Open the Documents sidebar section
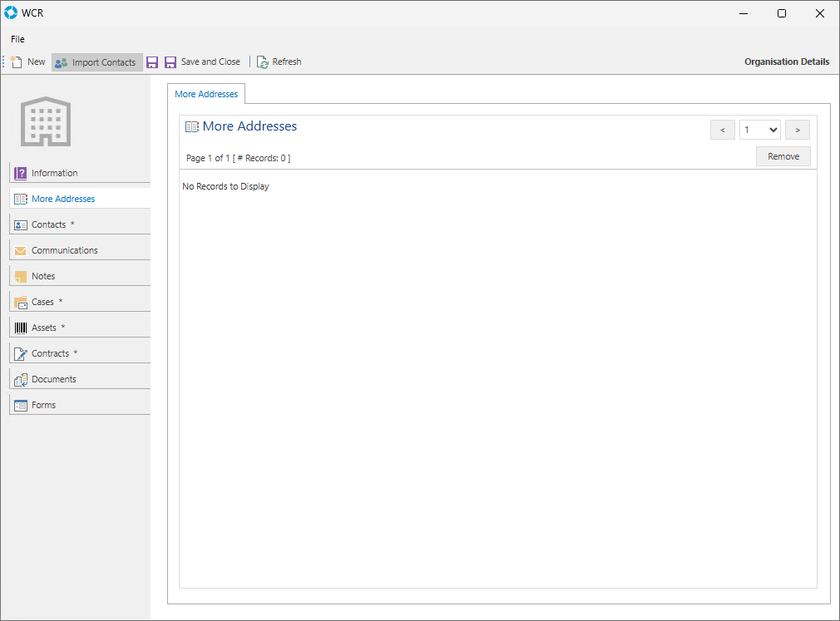The width and height of the screenshot is (840, 621). [x=54, y=379]
